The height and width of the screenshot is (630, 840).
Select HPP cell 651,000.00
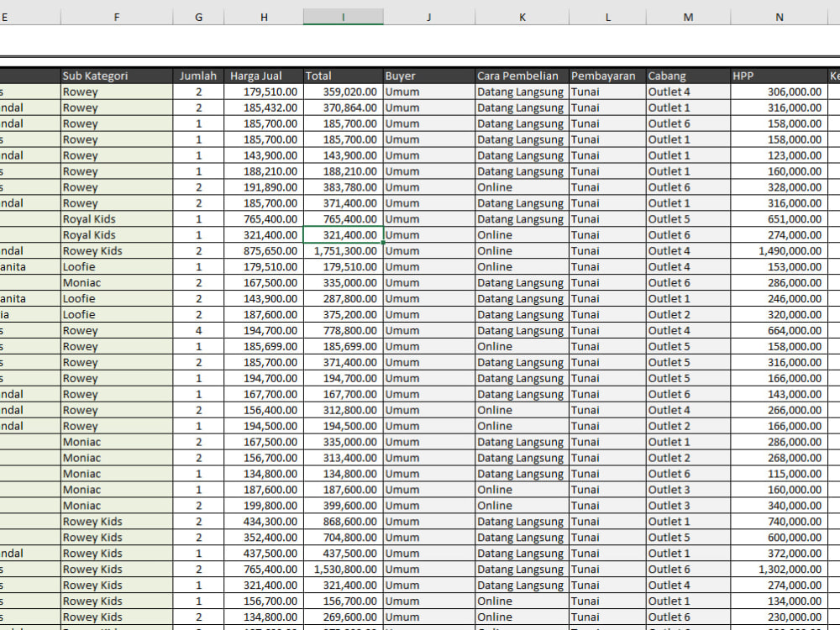pyautogui.click(x=779, y=219)
